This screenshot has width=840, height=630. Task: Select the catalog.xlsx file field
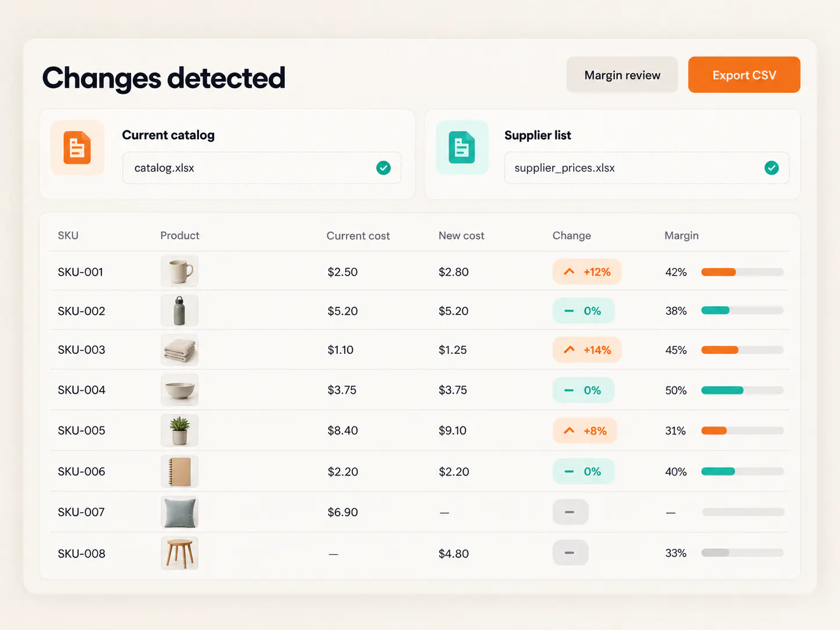coord(262,168)
